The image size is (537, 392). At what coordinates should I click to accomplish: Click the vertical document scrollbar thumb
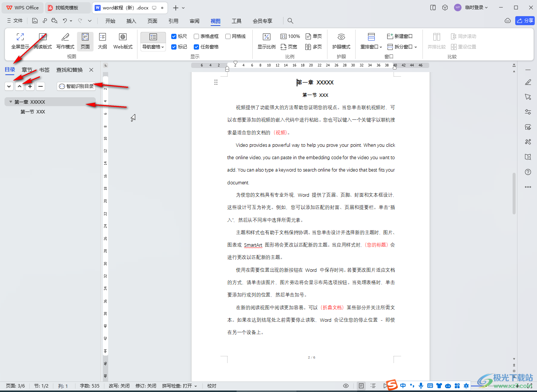point(514,193)
